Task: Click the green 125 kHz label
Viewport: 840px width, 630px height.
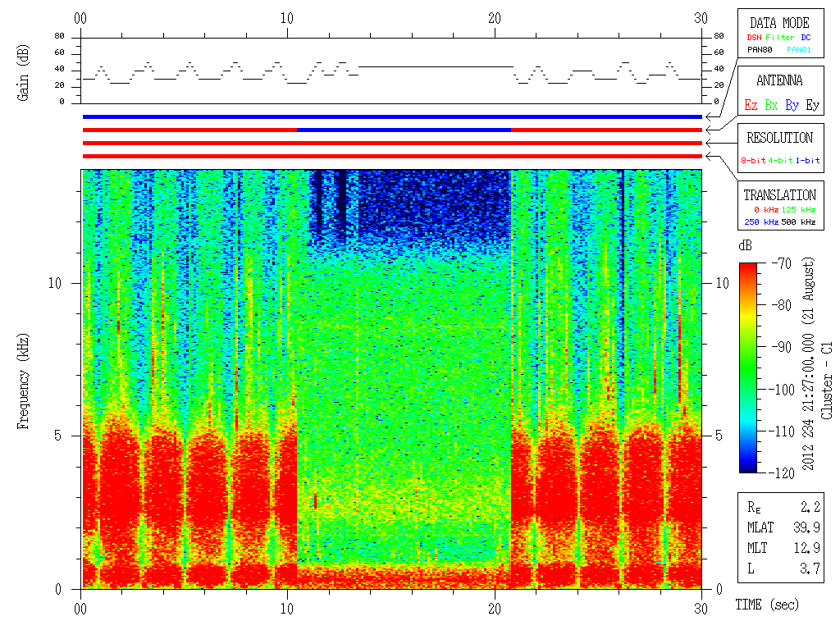Action: pyautogui.click(x=798, y=209)
